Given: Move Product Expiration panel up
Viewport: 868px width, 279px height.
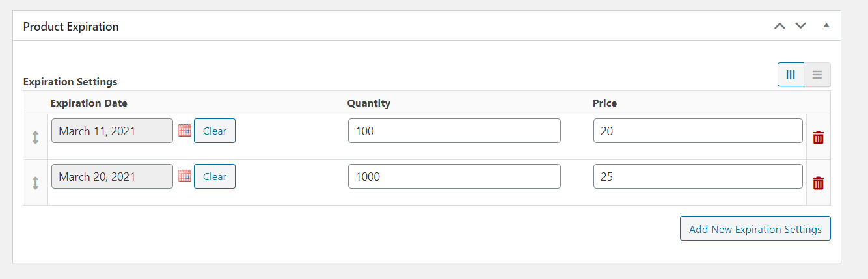Looking at the screenshot, I should (780, 26).
